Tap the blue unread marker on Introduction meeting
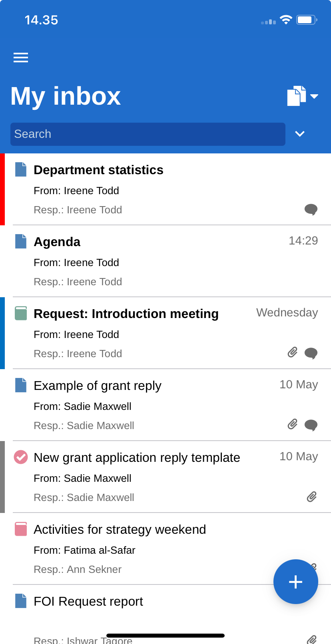Screen dimensions: 331x644 click(2, 333)
